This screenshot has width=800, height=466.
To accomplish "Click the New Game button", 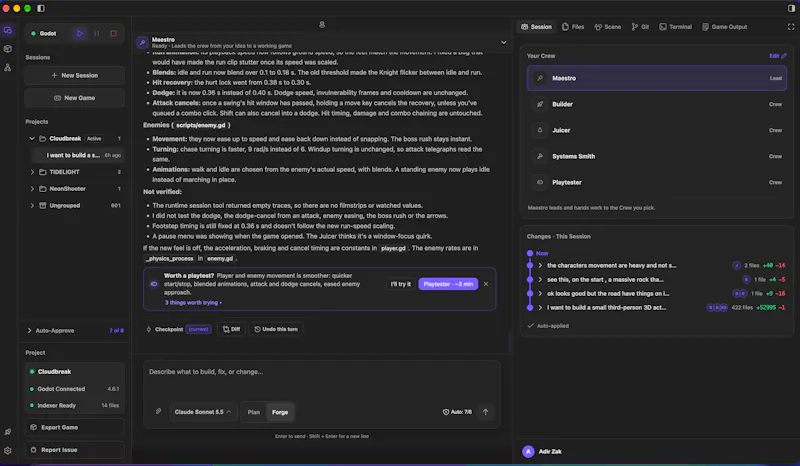I will click(x=74, y=98).
